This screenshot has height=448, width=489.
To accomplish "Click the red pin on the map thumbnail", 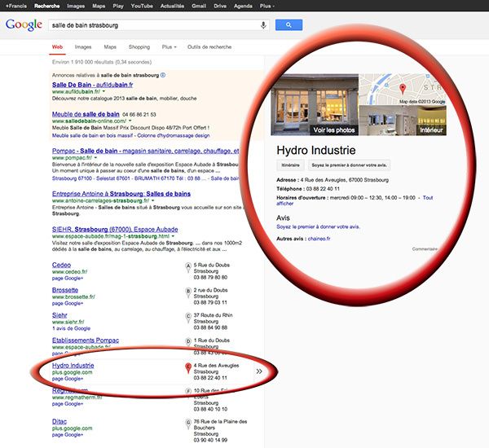I will (x=403, y=89).
